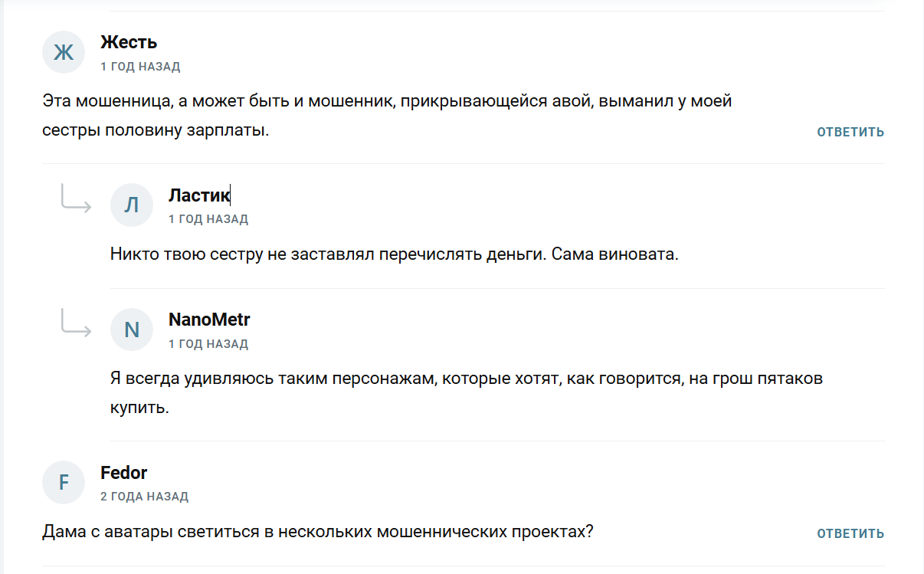
Task: Click the Л avatar of user Ластик
Action: click(x=132, y=205)
